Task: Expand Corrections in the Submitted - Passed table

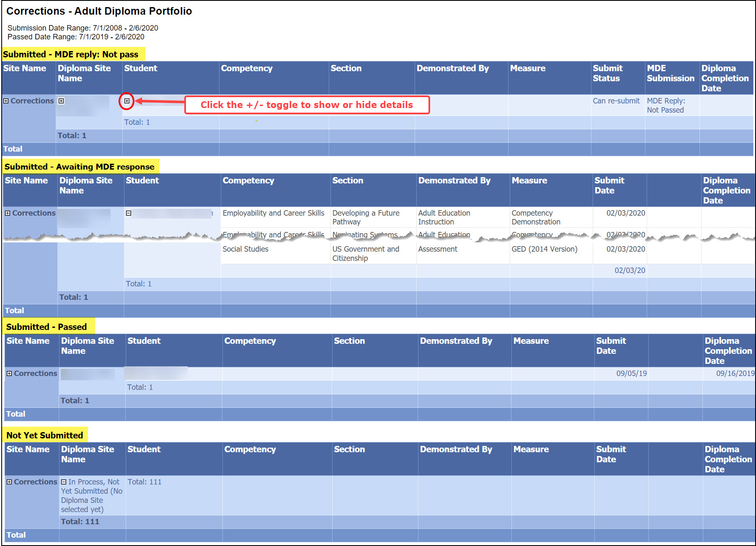Action: (x=9, y=373)
